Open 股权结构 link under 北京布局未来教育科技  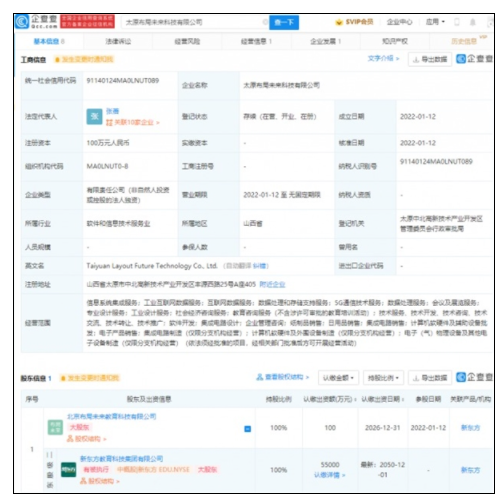tap(87, 439)
